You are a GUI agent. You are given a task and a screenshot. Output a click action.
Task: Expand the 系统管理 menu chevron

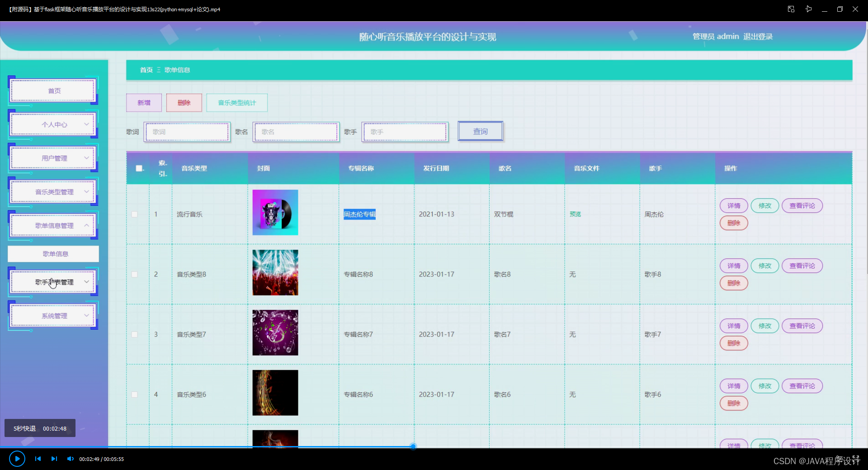pyautogui.click(x=86, y=315)
